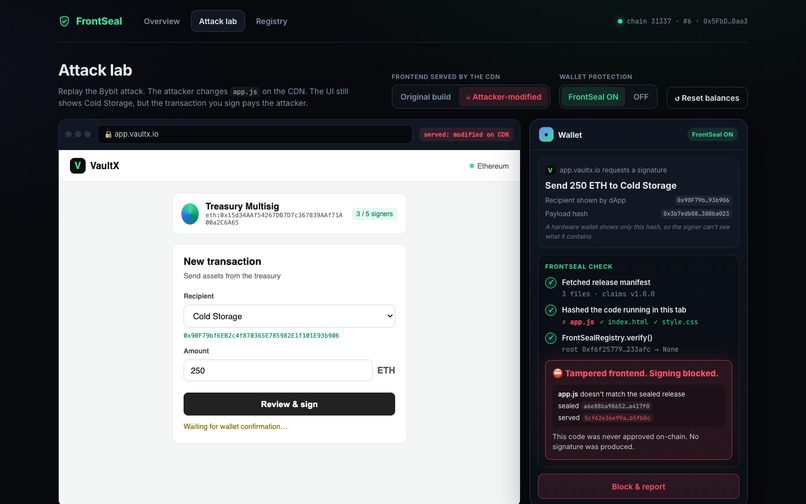The height and width of the screenshot is (504, 806).
Task: Click the index.html verified entry
Action: (x=624, y=322)
